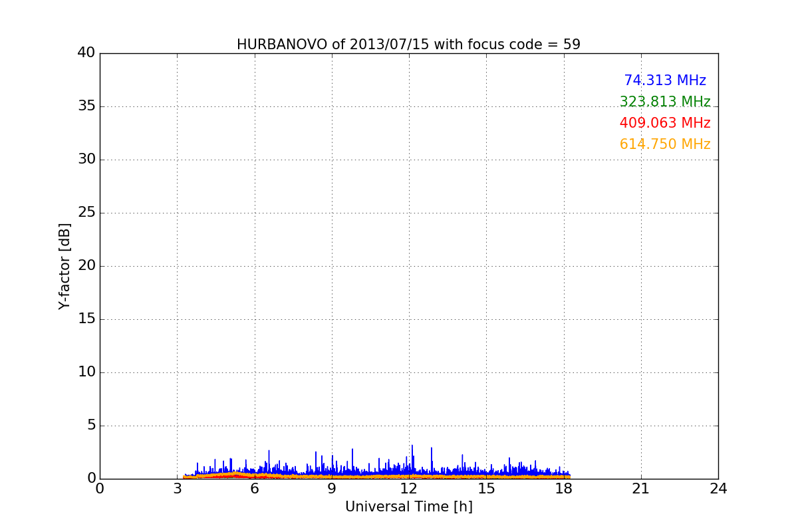Screen dimensions: 798x532
Task: Select the orange 614.750 MHz legend label
Action: click(665, 144)
